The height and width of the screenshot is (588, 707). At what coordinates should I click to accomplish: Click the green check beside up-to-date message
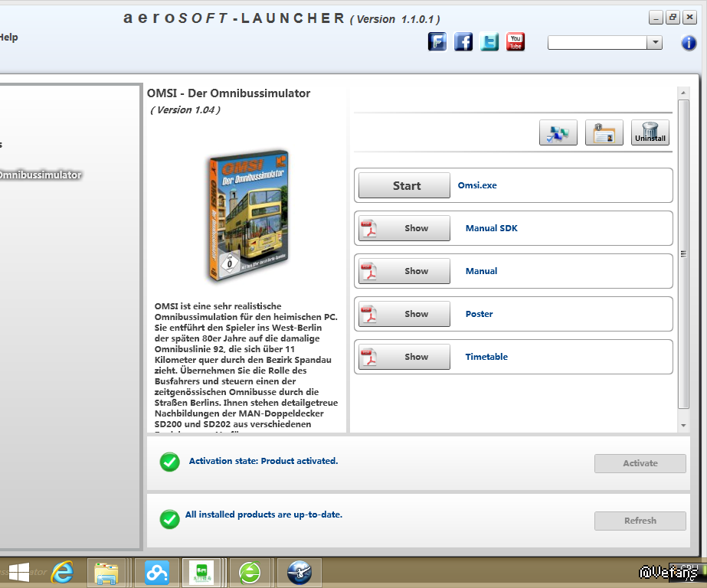tap(169, 519)
